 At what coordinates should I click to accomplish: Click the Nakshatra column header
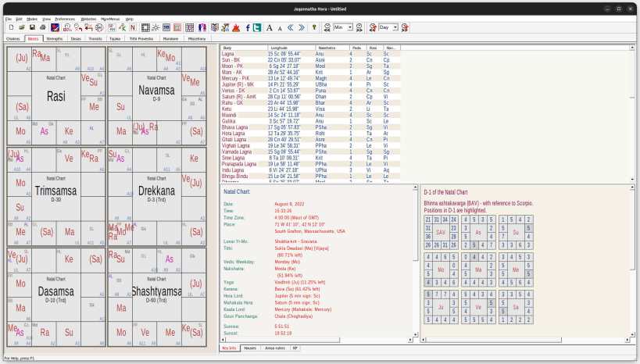[x=332, y=48]
